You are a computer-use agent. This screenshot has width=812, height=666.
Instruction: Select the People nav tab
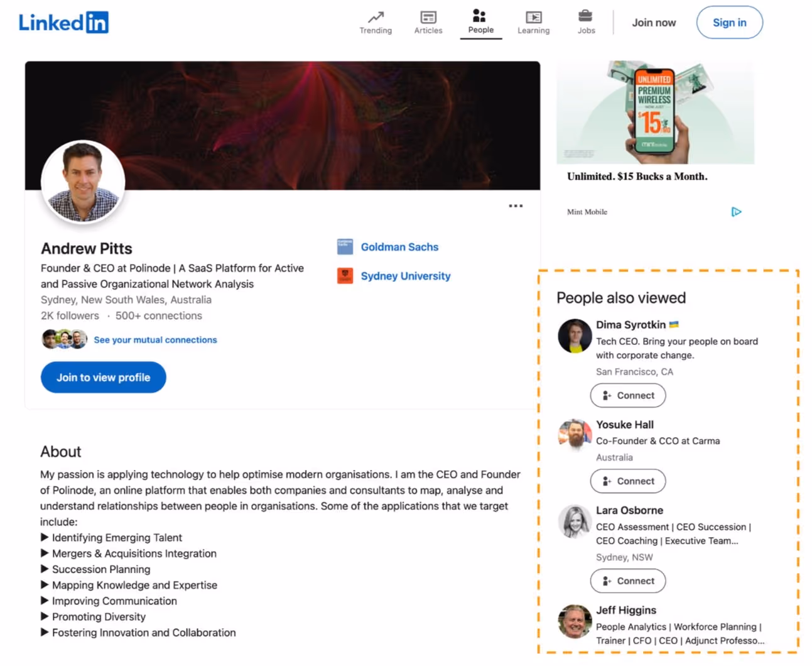481,23
